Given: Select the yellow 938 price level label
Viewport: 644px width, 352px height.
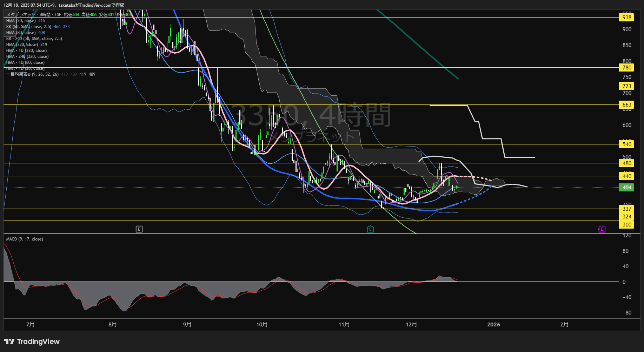Looking at the screenshot, I should pos(627,18).
